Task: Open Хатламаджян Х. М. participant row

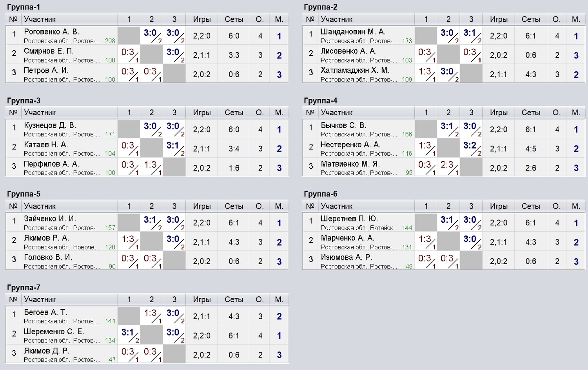Action: [x=355, y=71]
